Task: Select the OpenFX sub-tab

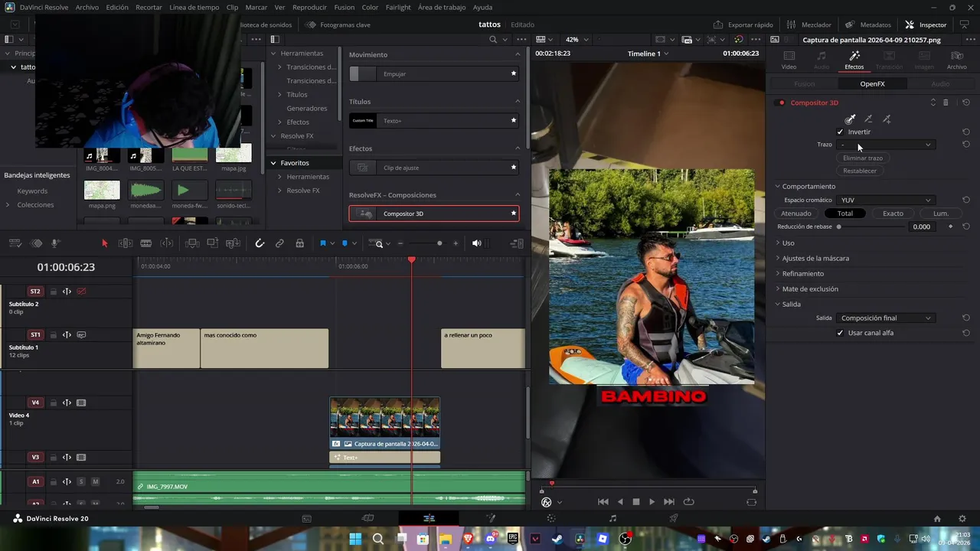Action: (x=872, y=84)
